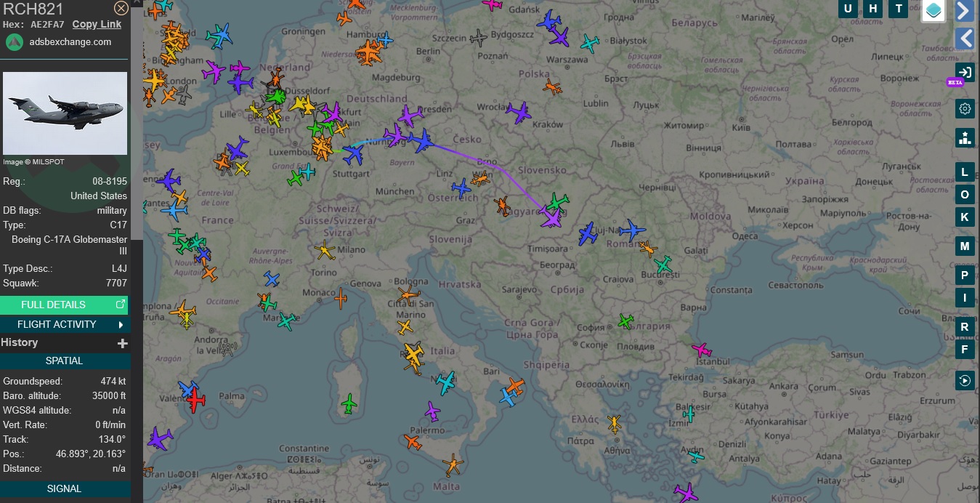Click the squawk value 7707
The width and height of the screenshot is (980, 503).
(116, 283)
